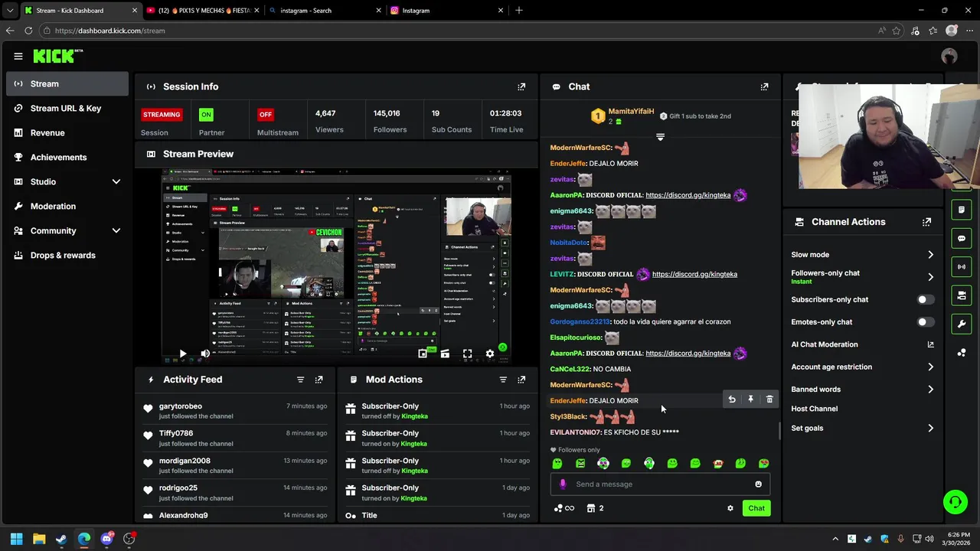Open chat settings gear icon

click(730, 508)
